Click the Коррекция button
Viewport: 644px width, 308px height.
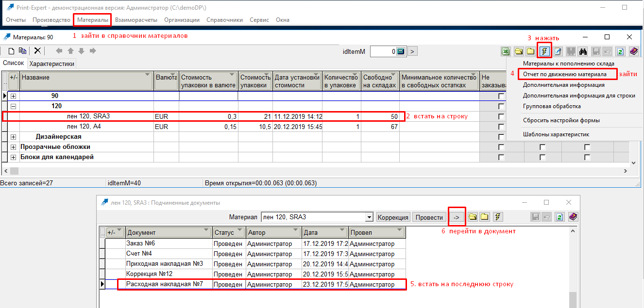click(x=393, y=217)
